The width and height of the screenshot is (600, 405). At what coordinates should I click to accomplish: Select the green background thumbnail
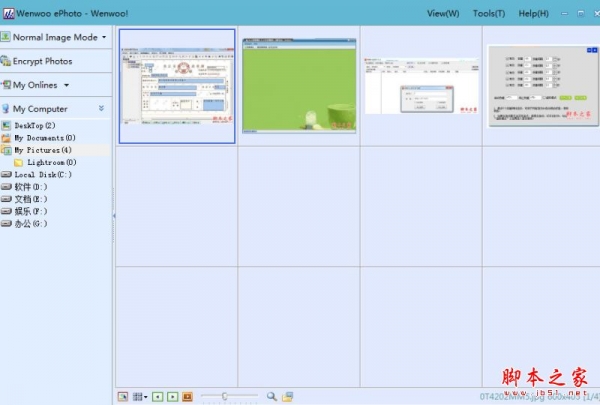pos(299,86)
